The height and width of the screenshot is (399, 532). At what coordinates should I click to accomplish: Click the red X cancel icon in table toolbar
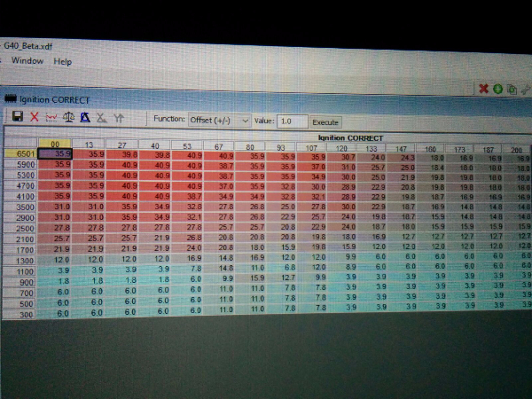(x=35, y=117)
